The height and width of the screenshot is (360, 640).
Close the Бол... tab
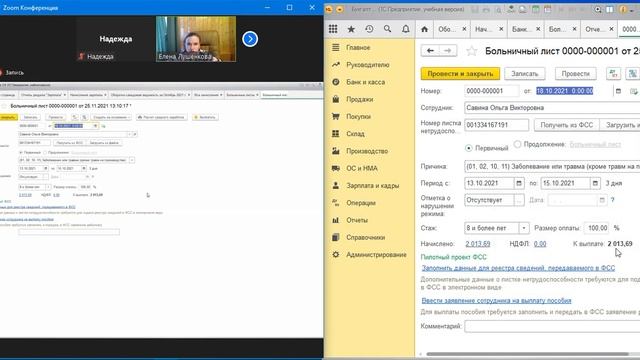574,29
